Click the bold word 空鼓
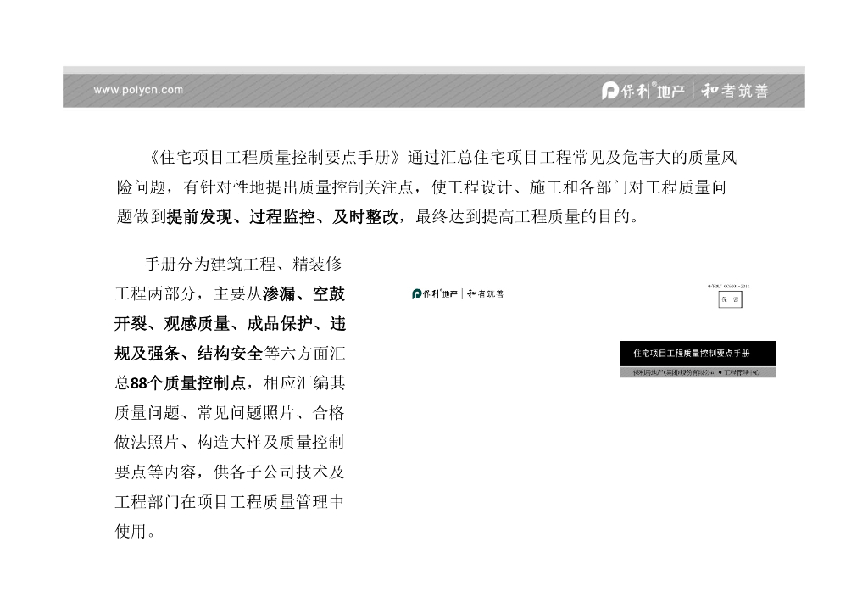The image size is (868, 614). click(329, 294)
